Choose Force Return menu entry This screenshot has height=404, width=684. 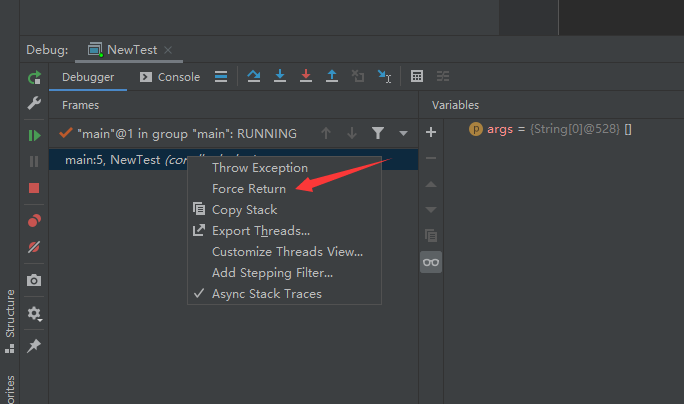pos(284,189)
